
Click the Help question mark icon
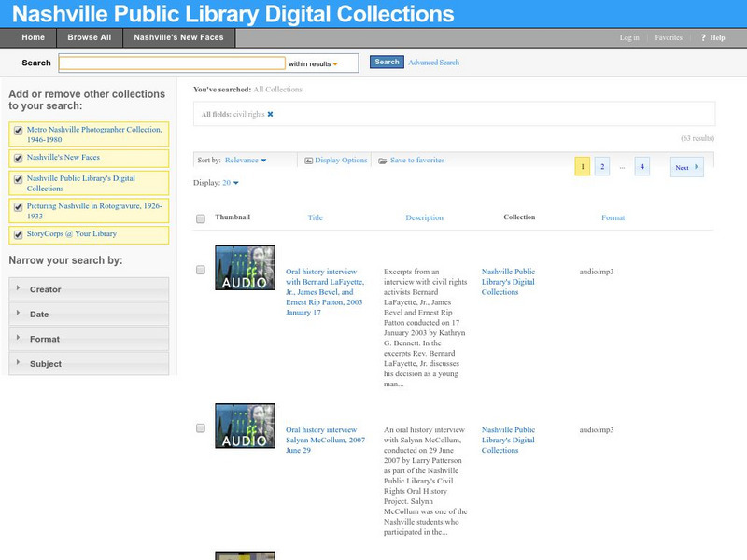[702, 37]
